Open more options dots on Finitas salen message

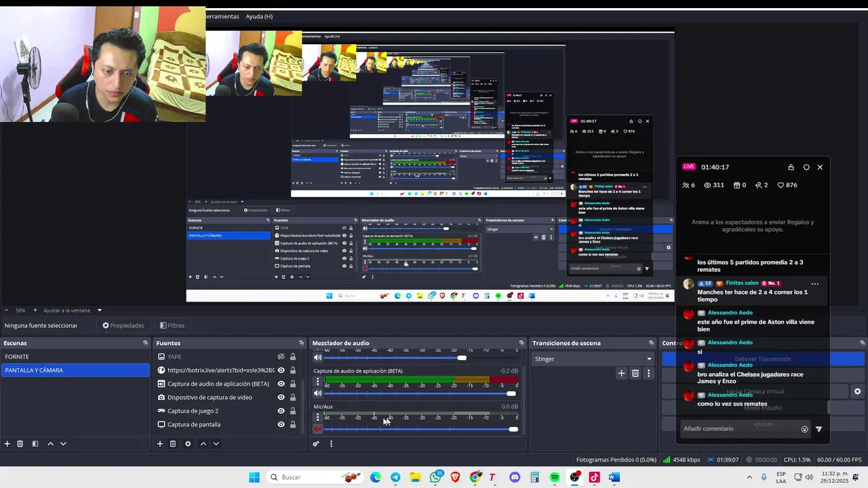(x=815, y=284)
